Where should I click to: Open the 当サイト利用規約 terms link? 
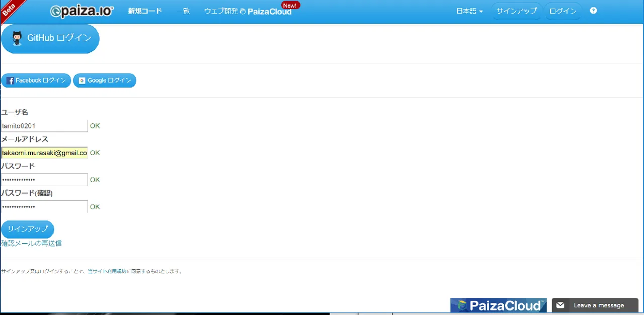106,271
